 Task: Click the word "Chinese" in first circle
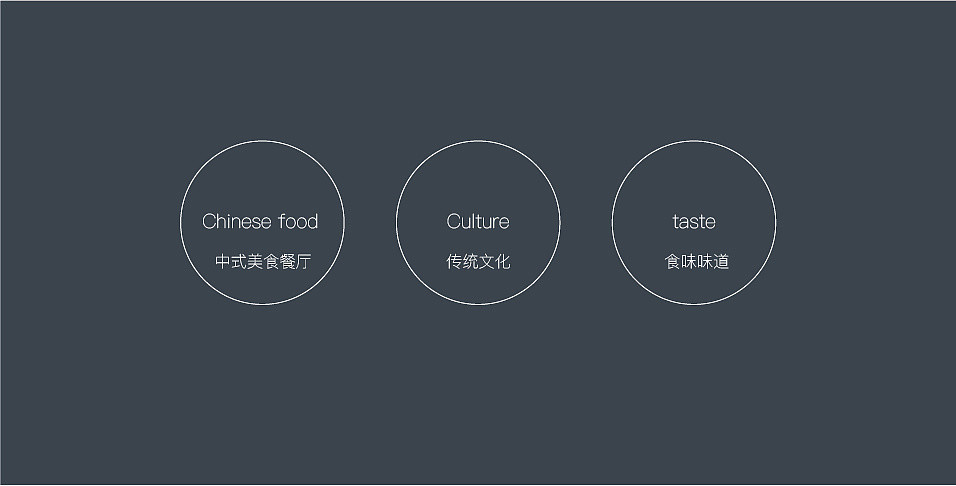pos(237,221)
